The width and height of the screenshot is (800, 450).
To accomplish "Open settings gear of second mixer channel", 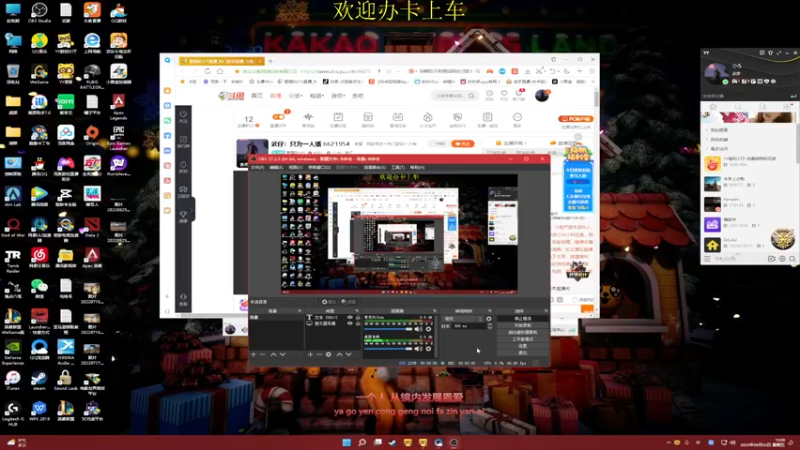I will 428,349.
